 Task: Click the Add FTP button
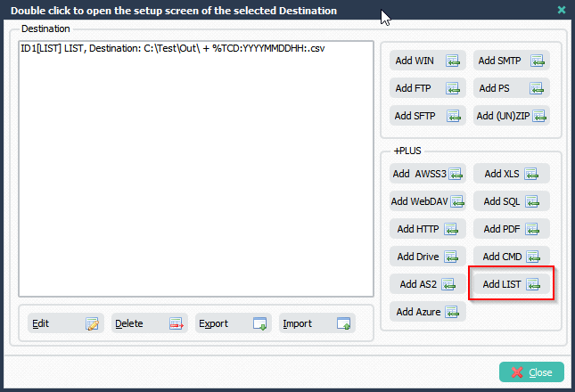[x=428, y=88]
